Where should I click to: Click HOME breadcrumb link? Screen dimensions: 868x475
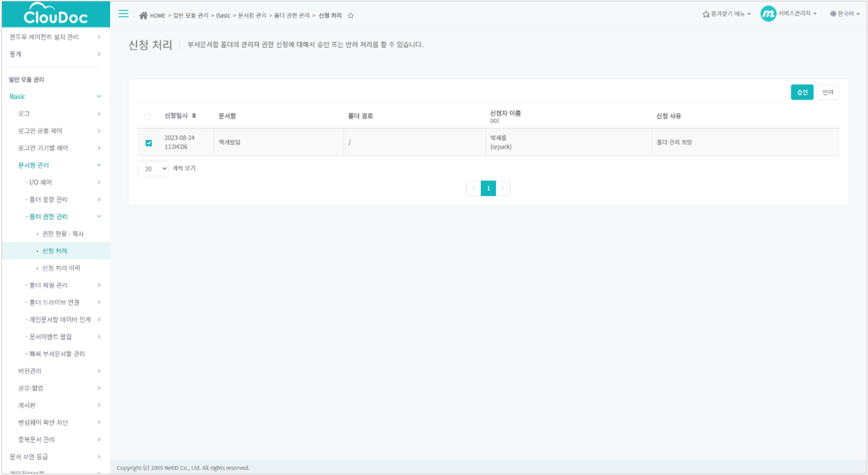point(158,15)
